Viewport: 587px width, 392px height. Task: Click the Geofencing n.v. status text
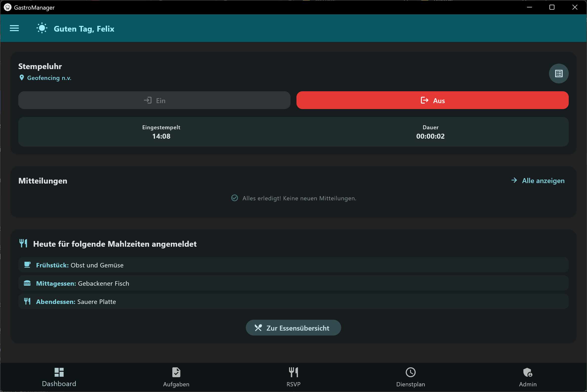pos(49,78)
